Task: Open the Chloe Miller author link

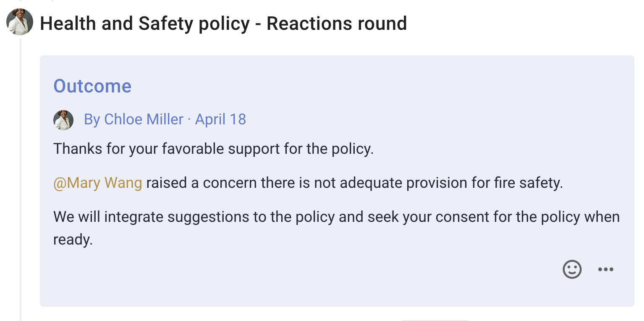Action: click(144, 119)
